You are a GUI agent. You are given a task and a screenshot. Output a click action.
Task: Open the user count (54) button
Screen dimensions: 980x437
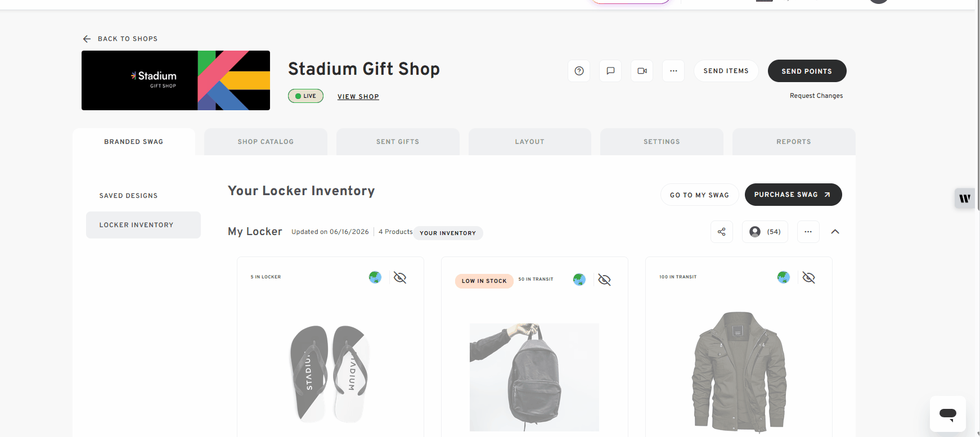point(765,232)
